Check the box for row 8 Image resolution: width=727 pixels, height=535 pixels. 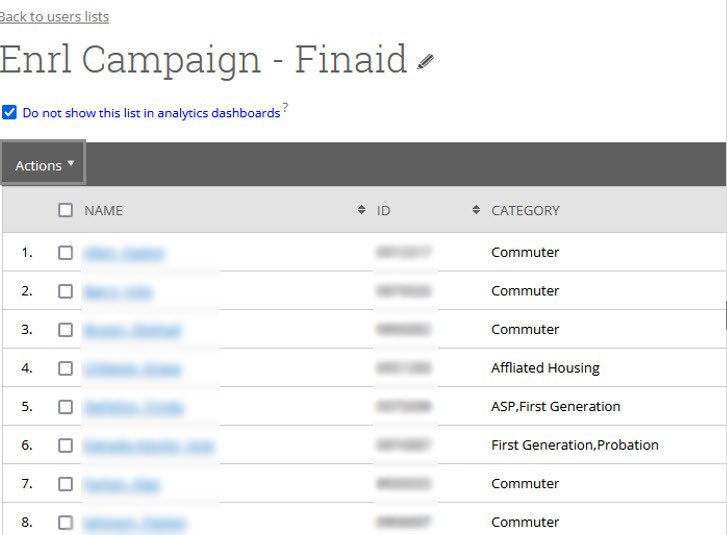click(65, 522)
